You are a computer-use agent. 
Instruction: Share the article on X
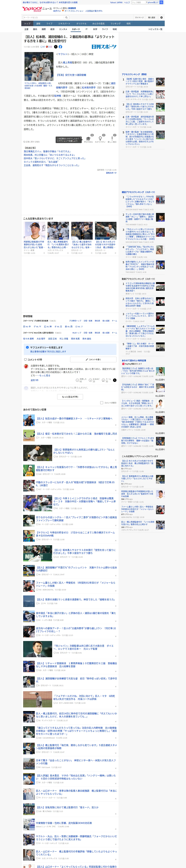pyautogui.click(x=56, y=47)
